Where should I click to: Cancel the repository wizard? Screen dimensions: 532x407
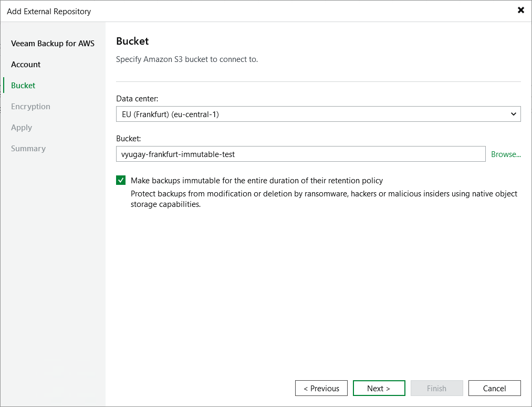(x=494, y=388)
